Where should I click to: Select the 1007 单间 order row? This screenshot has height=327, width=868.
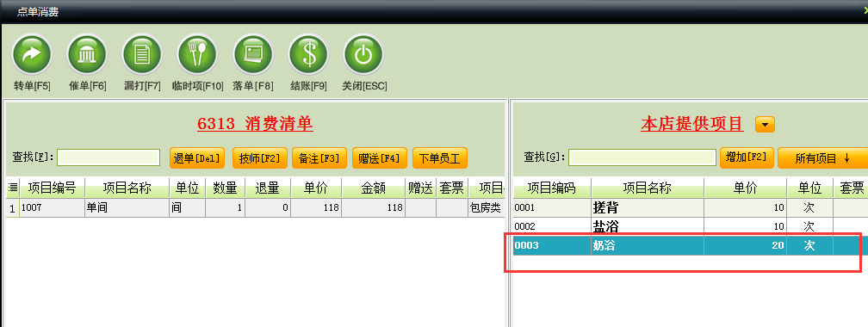(255, 208)
